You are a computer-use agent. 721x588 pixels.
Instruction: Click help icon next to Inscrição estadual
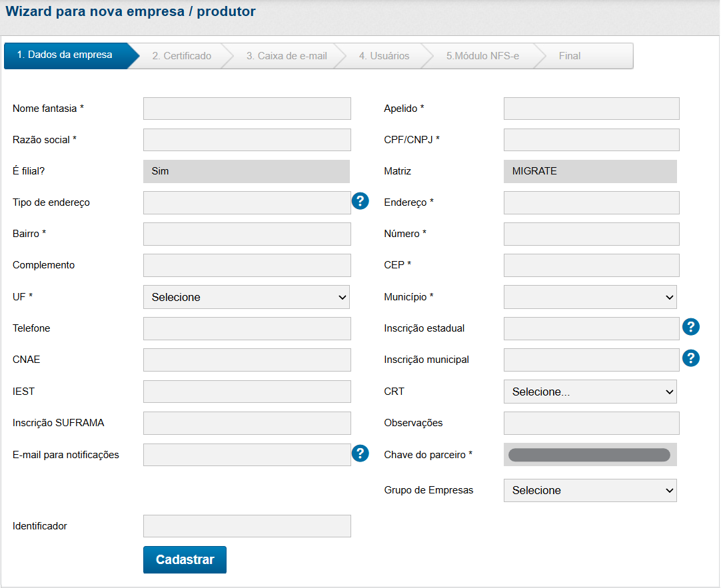tap(691, 327)
